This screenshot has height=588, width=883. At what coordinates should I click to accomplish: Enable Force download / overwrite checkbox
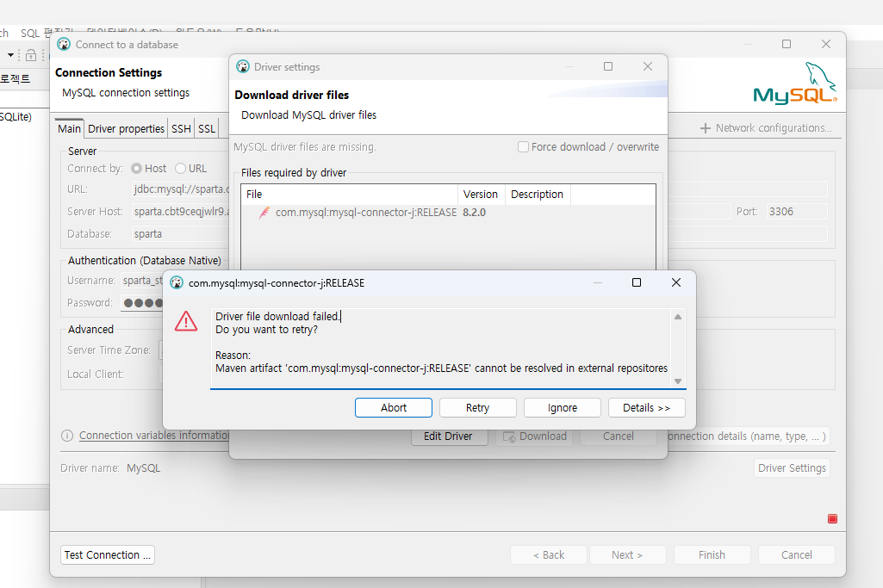[x=523, y=147]
